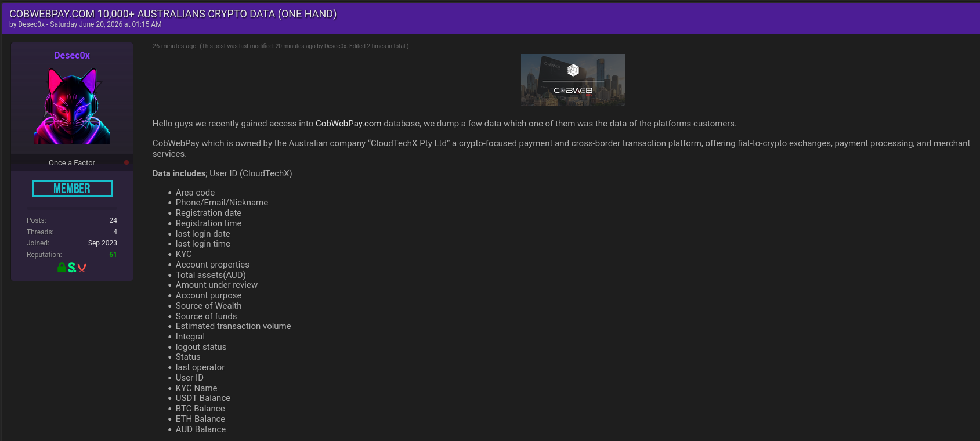Click the "Registration date" list item
Viewport: 980px width, 441px height.
(208, 213)
